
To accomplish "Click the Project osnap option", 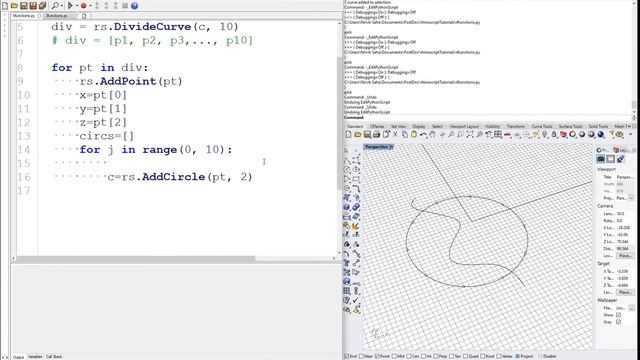I will pyautogui.click(x=524, y=356).
